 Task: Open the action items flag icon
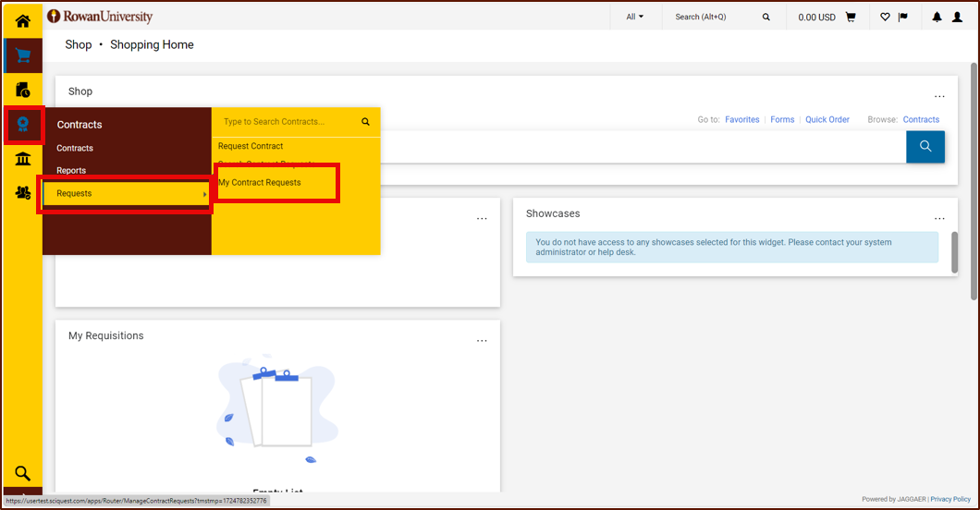903,17
